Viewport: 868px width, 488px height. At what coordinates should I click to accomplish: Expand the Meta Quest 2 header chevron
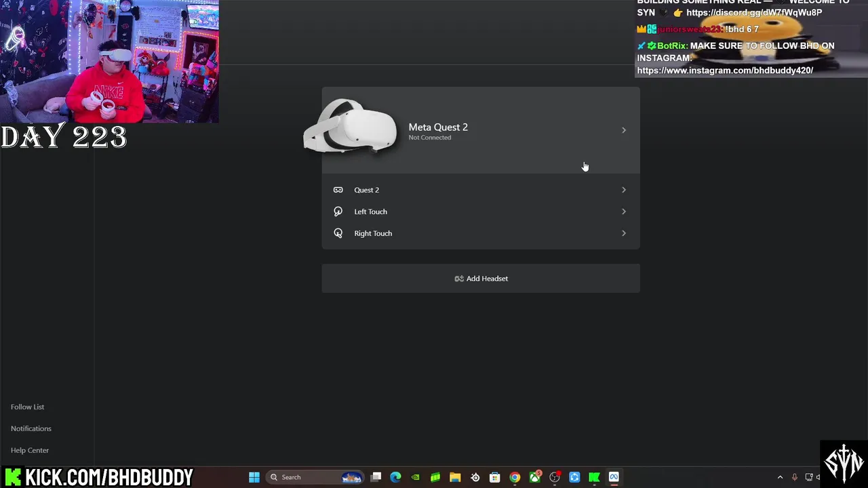click(x=624, y=129)
